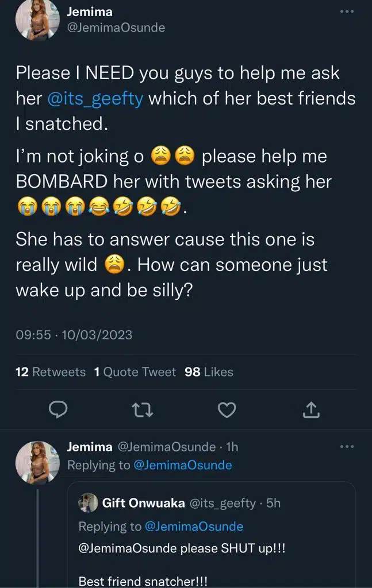
Task: Click the @JemimaOsunde handle under the header name
Action: click(x=116, y=27)
